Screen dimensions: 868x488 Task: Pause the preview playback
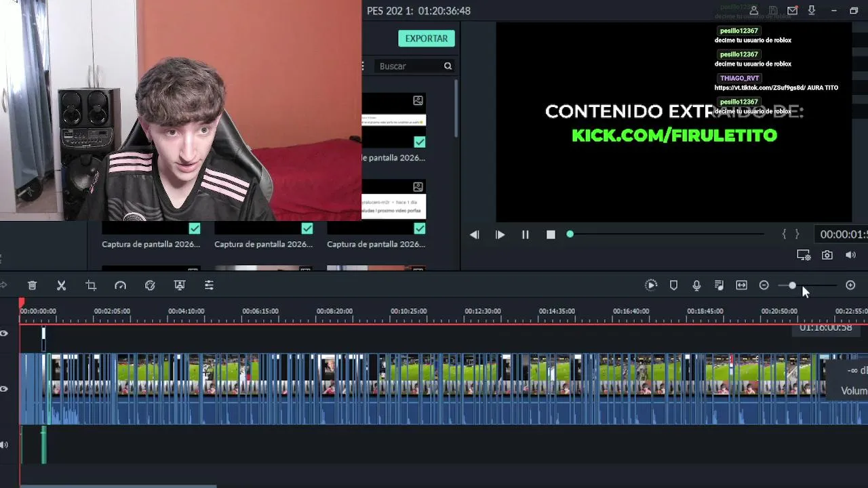pos(525,235)
